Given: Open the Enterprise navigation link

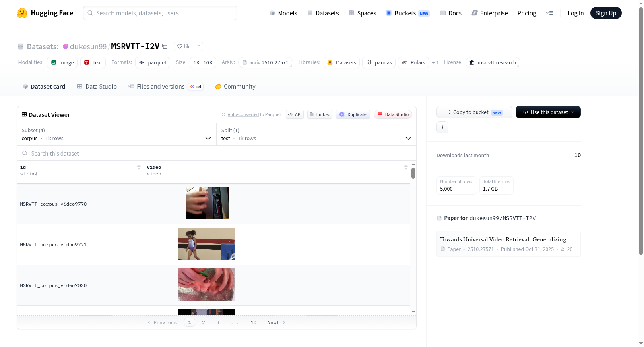Looking at the screenshot, I should 489,13.
